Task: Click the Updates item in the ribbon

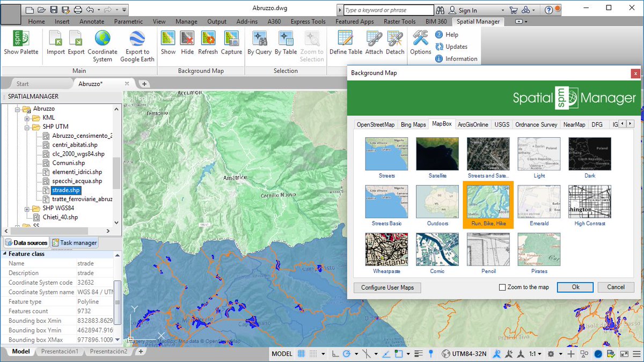Action: (451, 47)
